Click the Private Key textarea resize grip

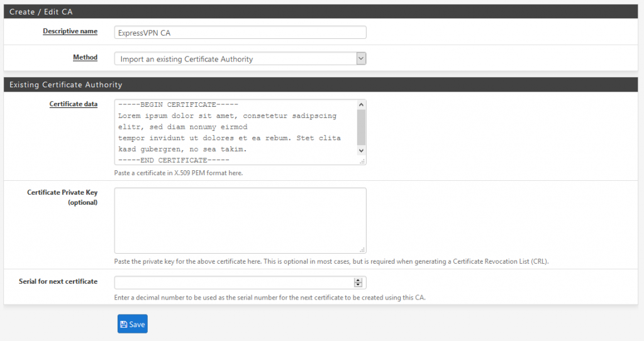click(362, 249)
